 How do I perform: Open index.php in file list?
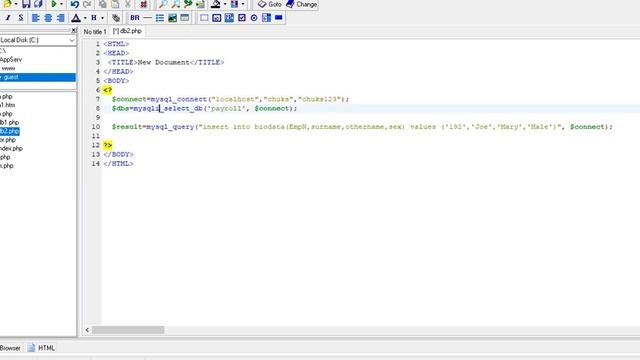[11, 149]
